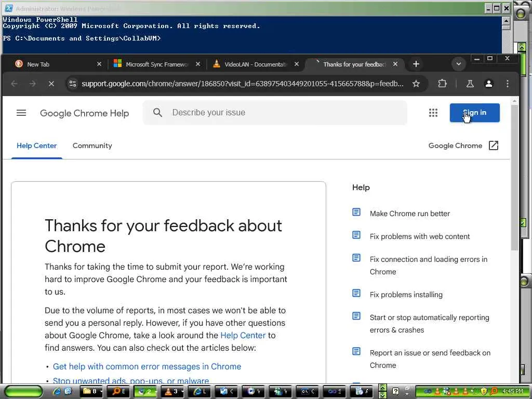
Task: Launch Internet Explorer from quick launch
Action: pos(57,392)
